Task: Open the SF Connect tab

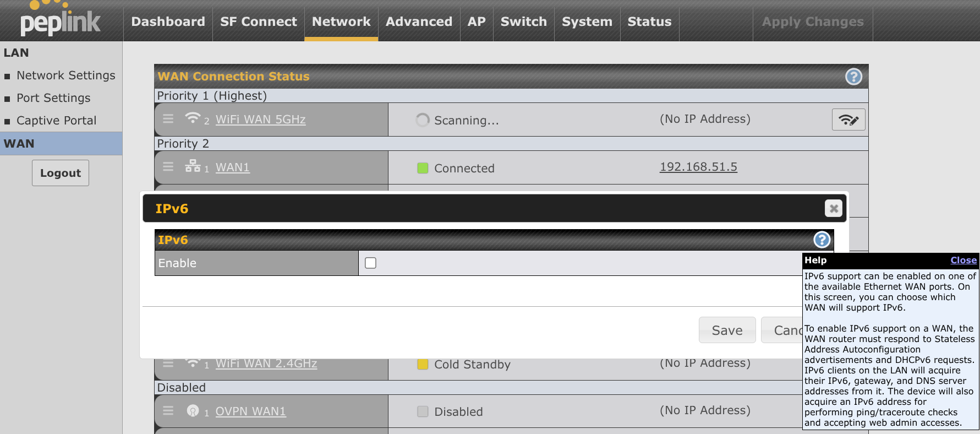Action: click(258, 21)
